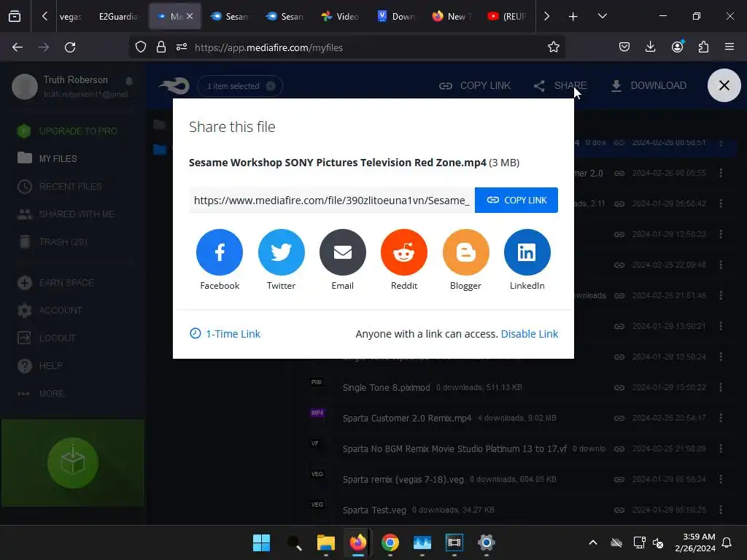This screenshot has width=747, height=560.
Task: Click the green upload box icon
Action: 73,463
